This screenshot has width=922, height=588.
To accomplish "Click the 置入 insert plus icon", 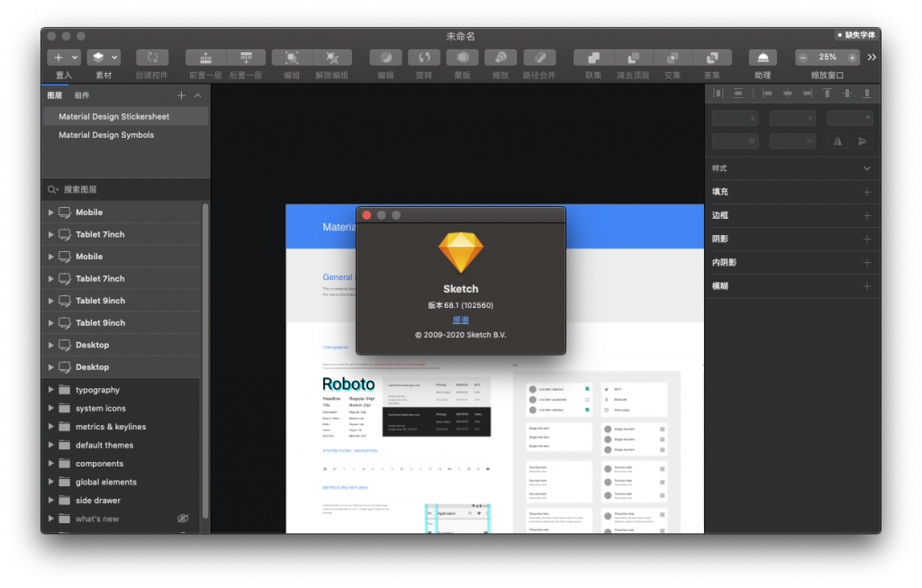I will pos(59,57).
